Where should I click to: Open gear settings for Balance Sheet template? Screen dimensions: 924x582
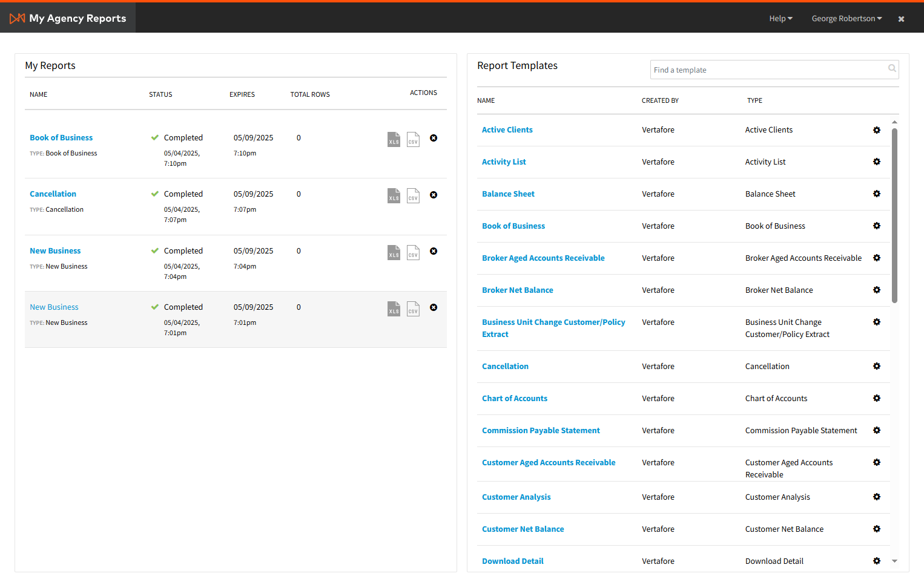tap(877, 194)
